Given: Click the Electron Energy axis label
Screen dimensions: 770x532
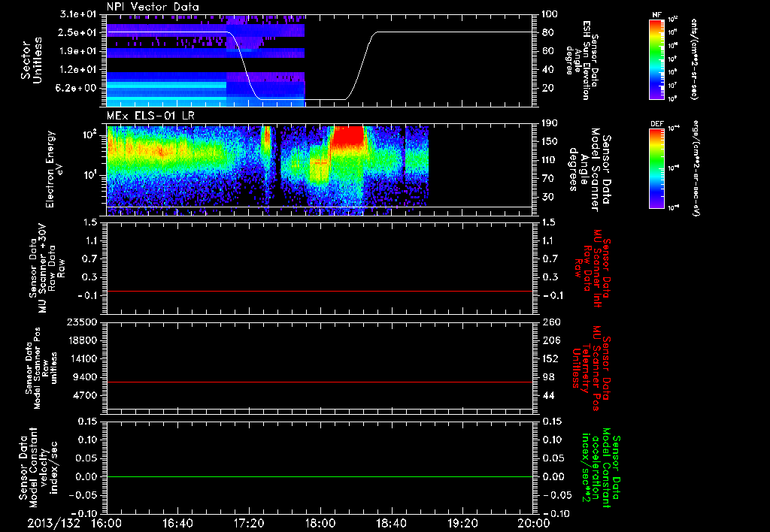Looking at the screenshot, I should (54, 169).
